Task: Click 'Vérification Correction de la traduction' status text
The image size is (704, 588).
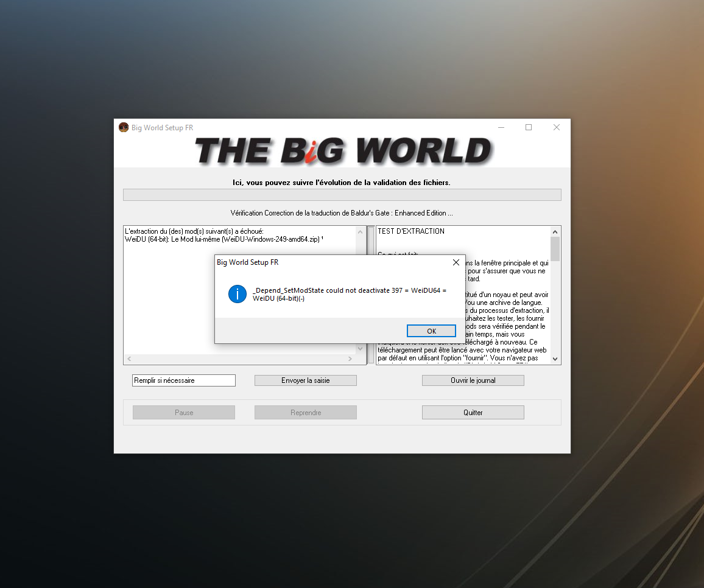Action: [341, 213]
